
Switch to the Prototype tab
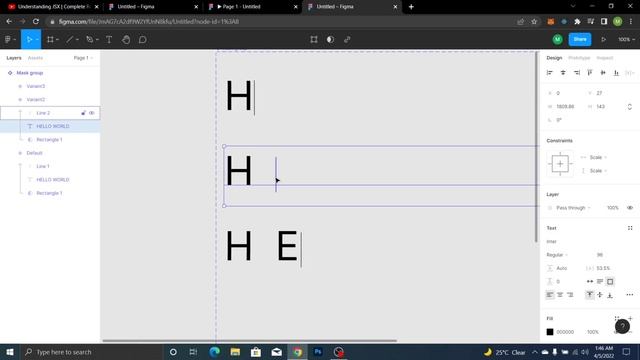(579, 58)
